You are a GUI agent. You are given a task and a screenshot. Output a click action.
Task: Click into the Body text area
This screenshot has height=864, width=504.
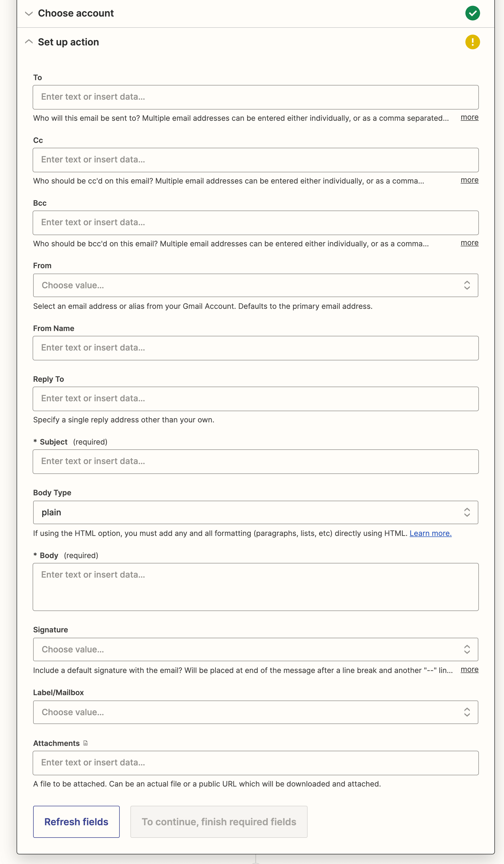tap(255, 587)
